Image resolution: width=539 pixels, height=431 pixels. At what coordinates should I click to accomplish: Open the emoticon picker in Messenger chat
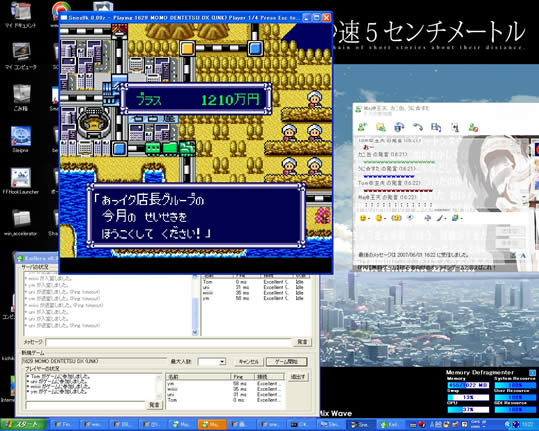pyautogui.click(x=364, y=218)
